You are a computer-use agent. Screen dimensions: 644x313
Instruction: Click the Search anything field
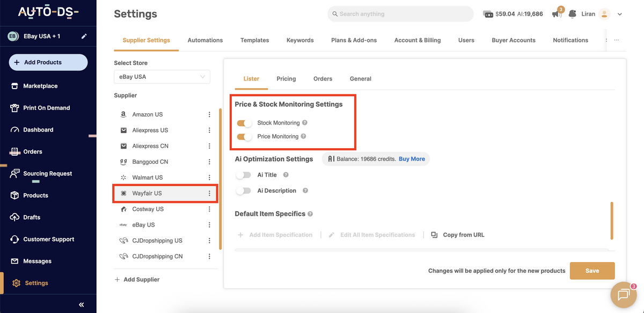pos(400,13)
